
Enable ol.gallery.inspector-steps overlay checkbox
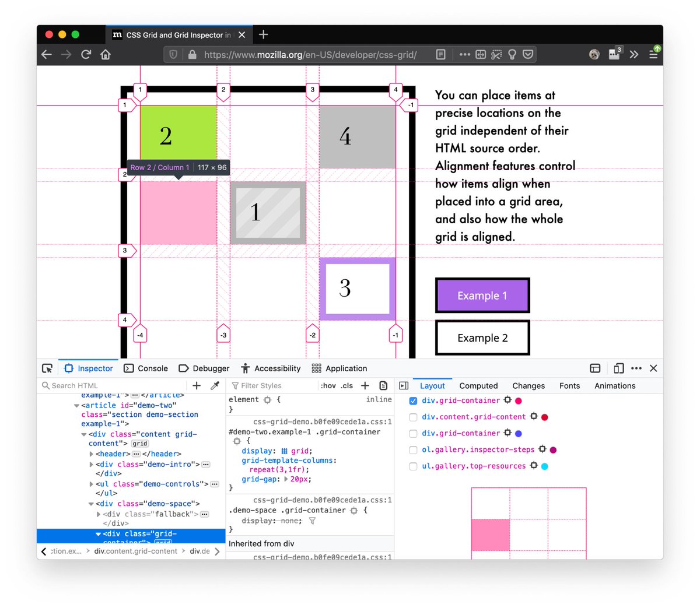click(413, 449)
